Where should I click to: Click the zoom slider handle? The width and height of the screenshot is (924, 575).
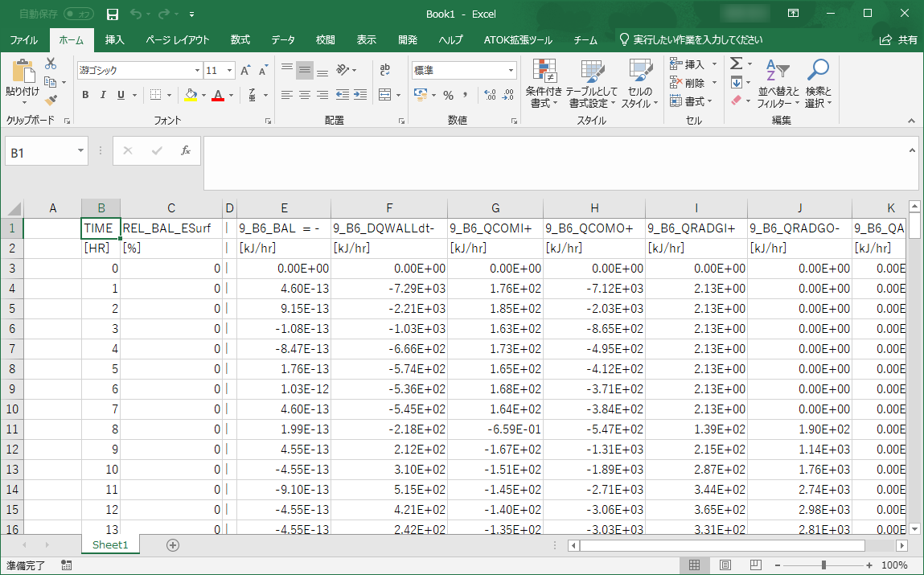point(823,565)
